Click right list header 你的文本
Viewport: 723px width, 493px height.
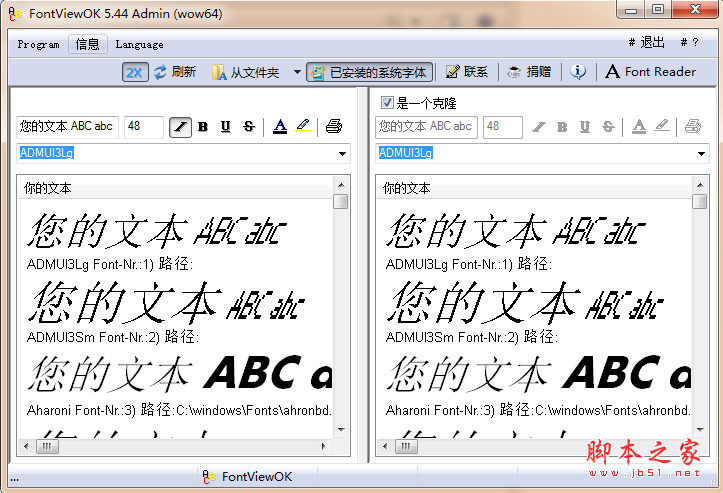534,188
